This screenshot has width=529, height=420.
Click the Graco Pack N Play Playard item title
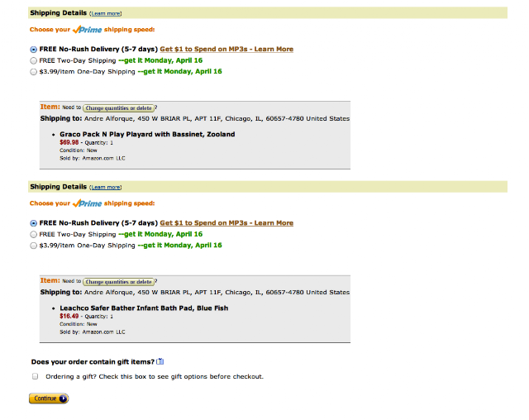pyautogui.click(x=147, y=134)
